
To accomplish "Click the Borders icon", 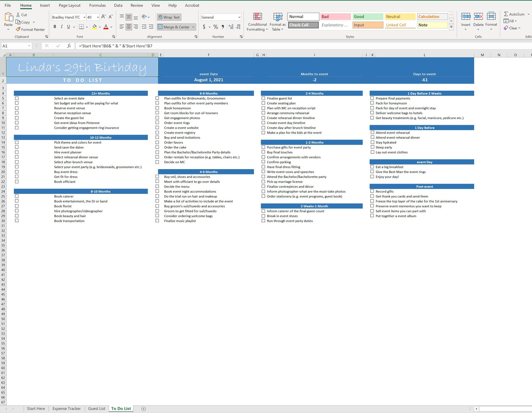I will (x=81, y=27).
